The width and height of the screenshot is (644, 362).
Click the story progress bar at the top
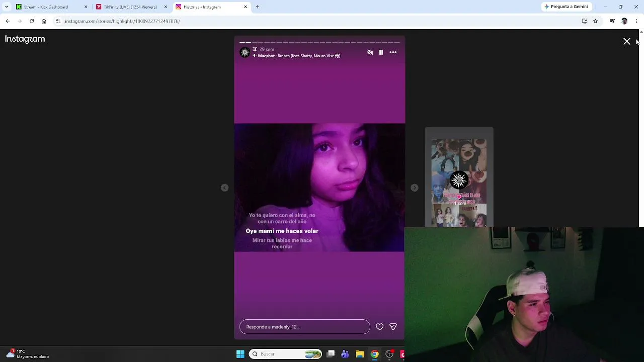pyautogui.click(x=319, y=43)
